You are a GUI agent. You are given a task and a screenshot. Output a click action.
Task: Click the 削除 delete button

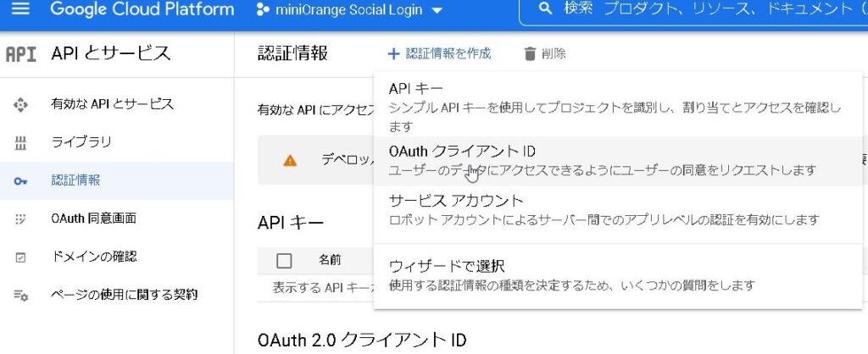pos(545,54)
